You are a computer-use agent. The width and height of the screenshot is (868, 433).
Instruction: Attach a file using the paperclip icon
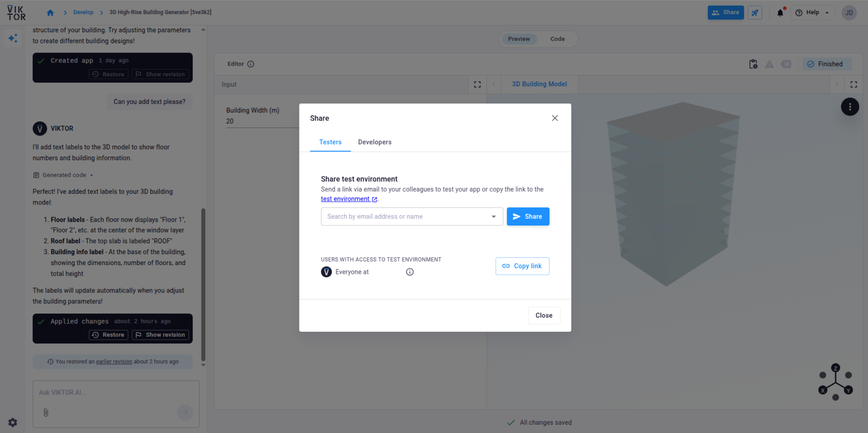46,412
